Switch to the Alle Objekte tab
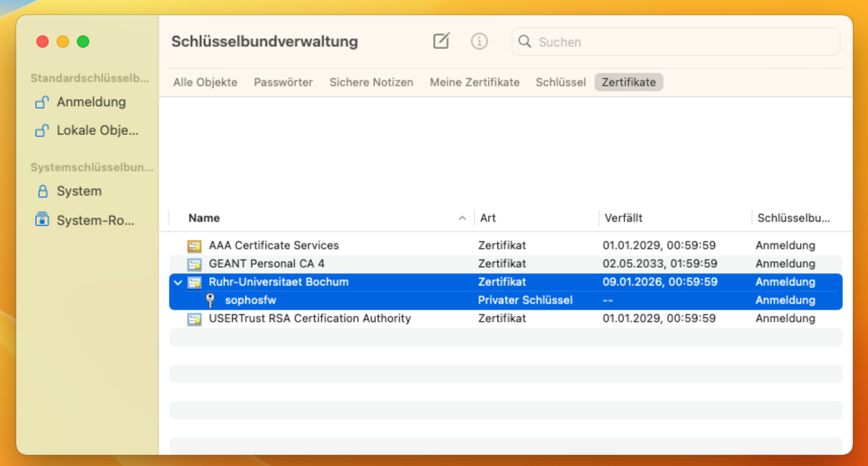Viewport: 868px width, 466px height. point(205,82)
